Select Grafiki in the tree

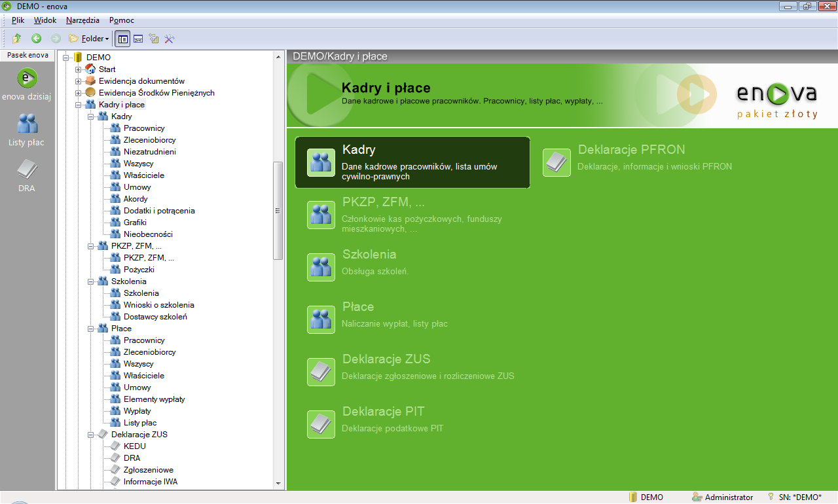pyautogui.click(x=135, y=223)
